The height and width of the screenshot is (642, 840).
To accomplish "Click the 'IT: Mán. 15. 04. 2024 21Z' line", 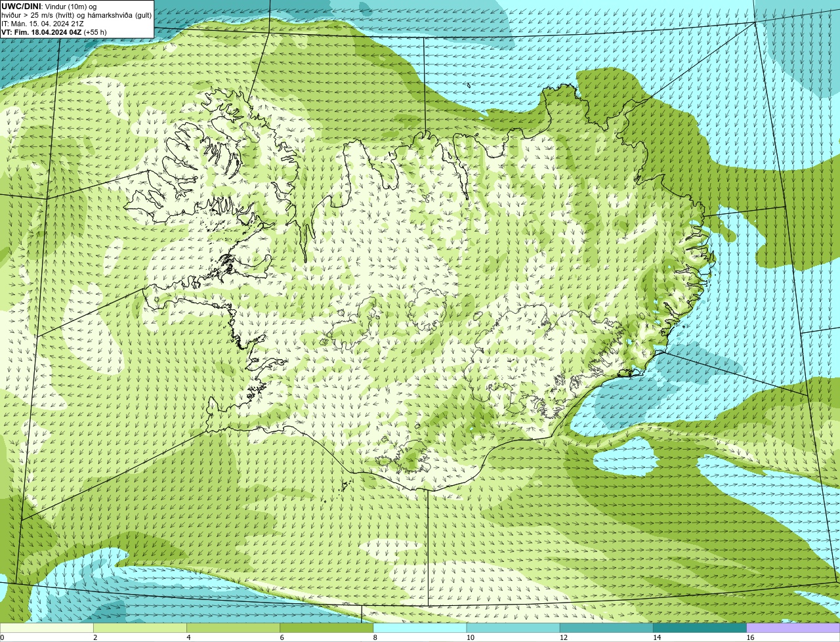I will click(x=43, y=24).
